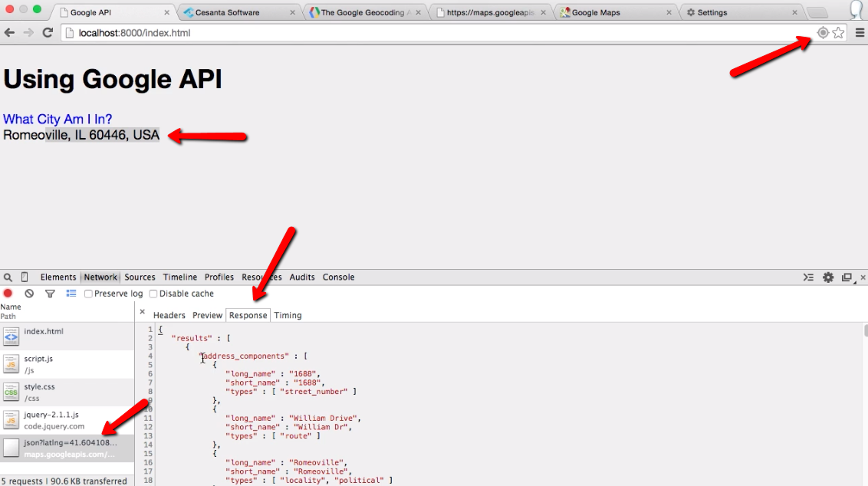Open the Chrome hamburger menu

pyautogui.click(x=860, y=33)
